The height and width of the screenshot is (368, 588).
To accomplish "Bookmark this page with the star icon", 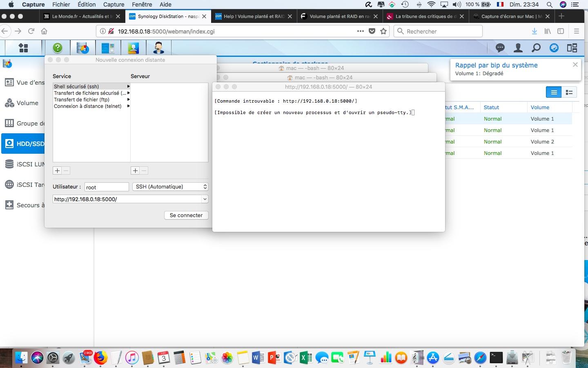I will click(x=383, y=31).
